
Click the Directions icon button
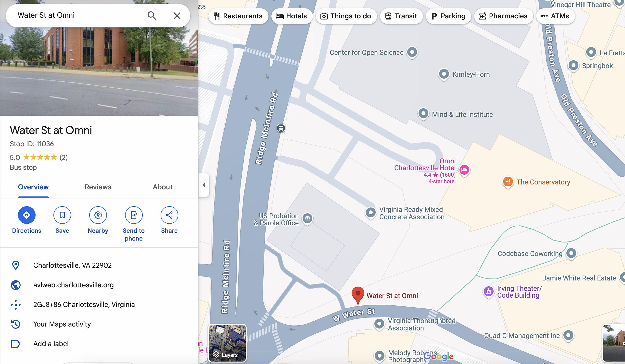pos(26,215)
